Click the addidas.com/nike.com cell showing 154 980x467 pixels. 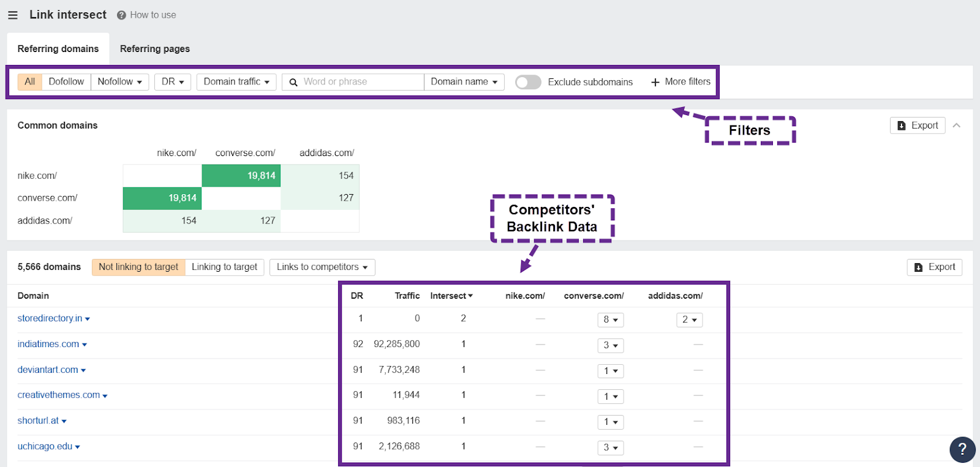coord(162,221)
